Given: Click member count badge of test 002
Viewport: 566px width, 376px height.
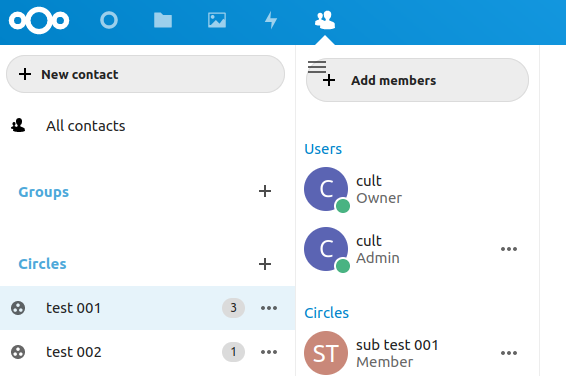Looking at the screenshot, I should [234, 352].
